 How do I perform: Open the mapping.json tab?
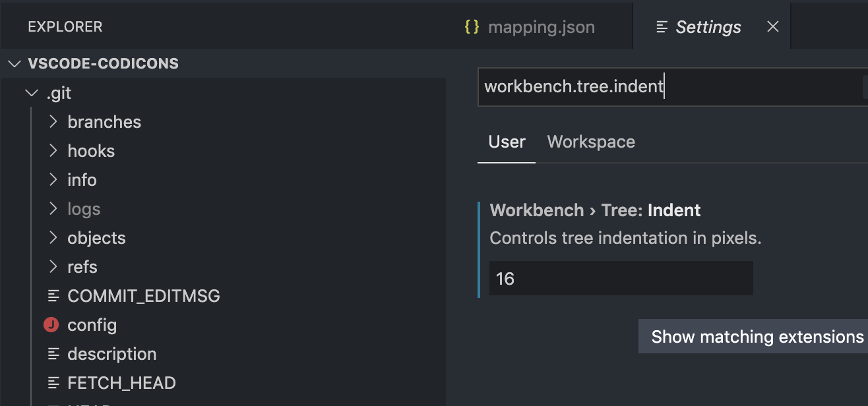[541, 26]
